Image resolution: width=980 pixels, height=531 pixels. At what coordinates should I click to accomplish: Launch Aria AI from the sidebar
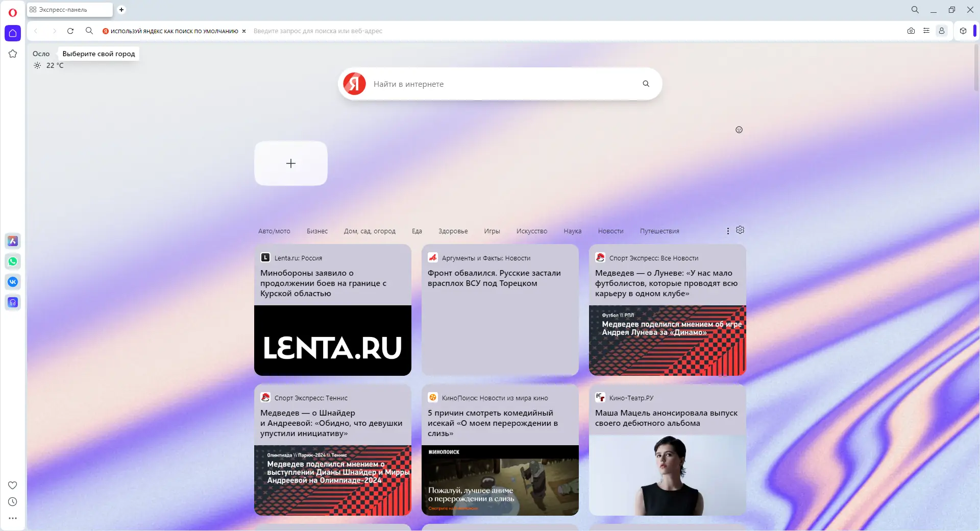tap(13, 241)
